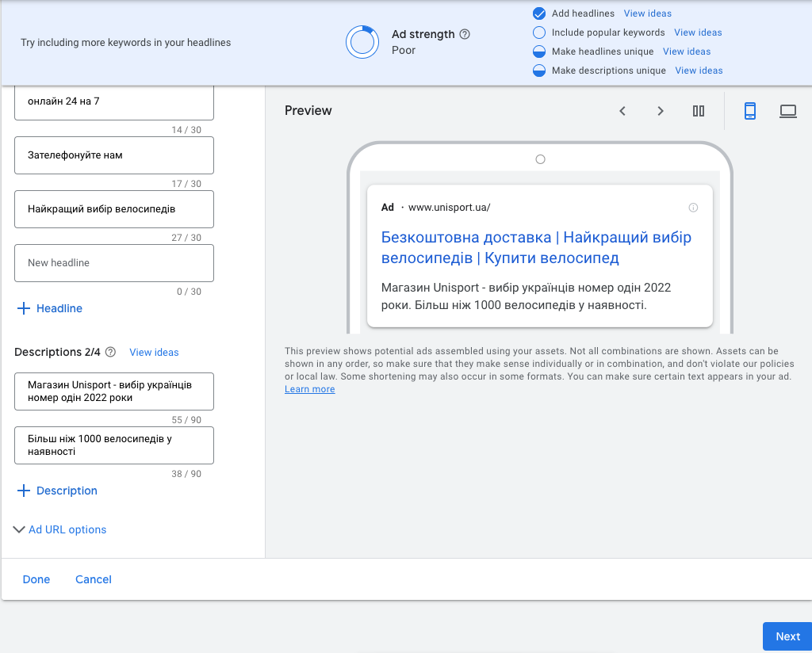Add a new Headline
The image size is (812, 653).
coord(50,308)
